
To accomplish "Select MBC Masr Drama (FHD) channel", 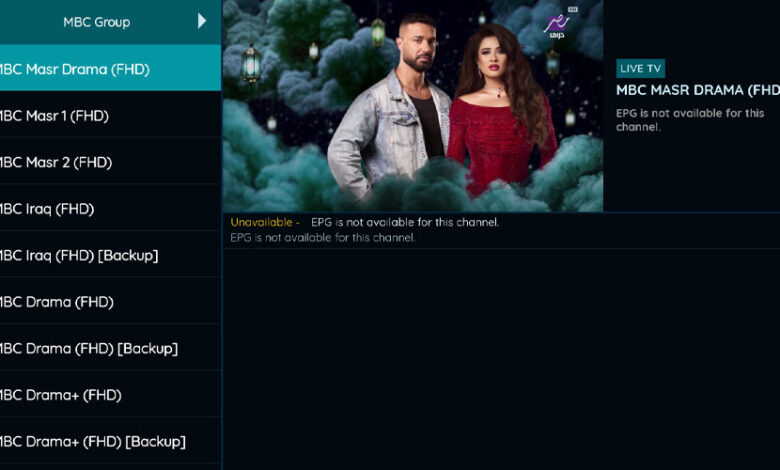I will [110, 68].
